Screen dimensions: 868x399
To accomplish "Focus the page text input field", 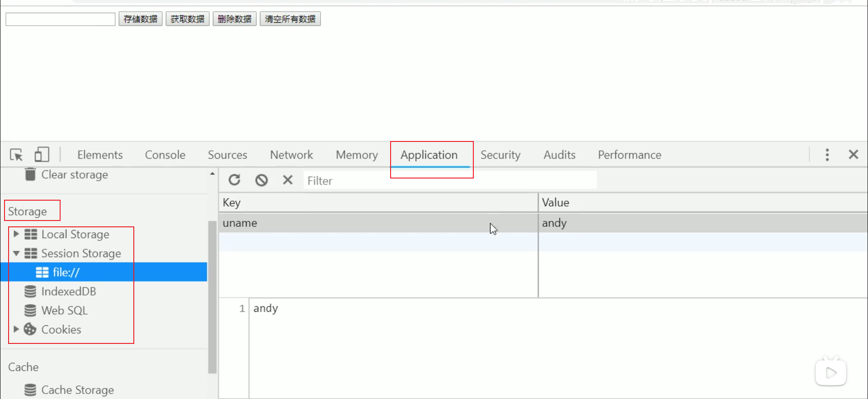I will [x=61, y=19].
